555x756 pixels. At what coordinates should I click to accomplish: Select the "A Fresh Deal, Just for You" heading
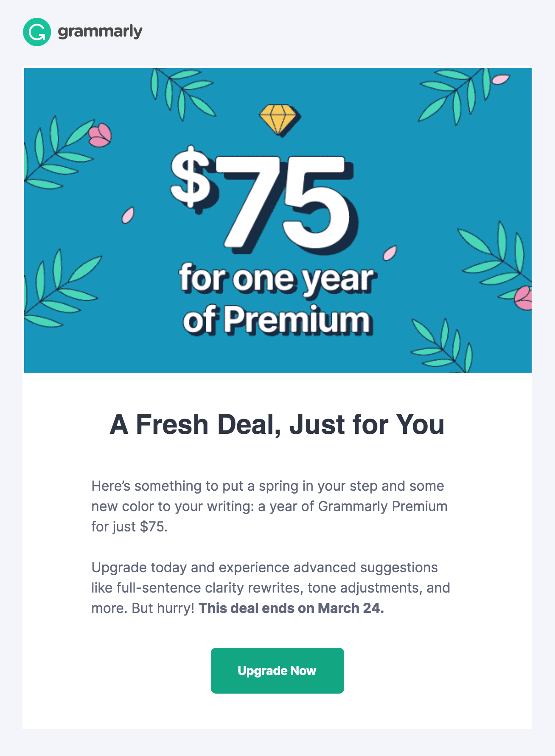277,424
